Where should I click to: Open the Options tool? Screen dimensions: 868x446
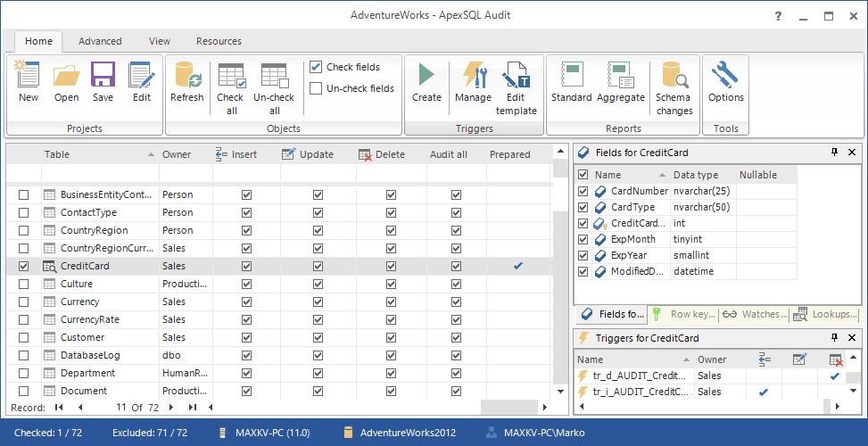click(726, 82)
